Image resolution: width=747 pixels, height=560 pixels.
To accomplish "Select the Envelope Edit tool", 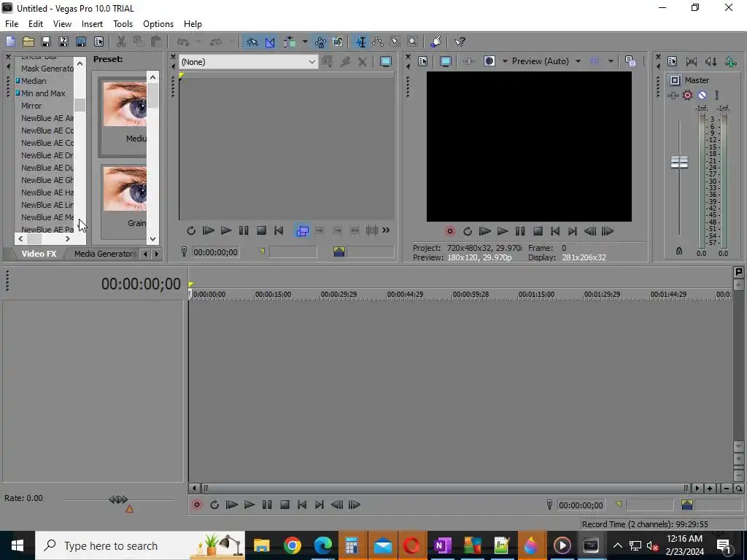I will point(378,42).
